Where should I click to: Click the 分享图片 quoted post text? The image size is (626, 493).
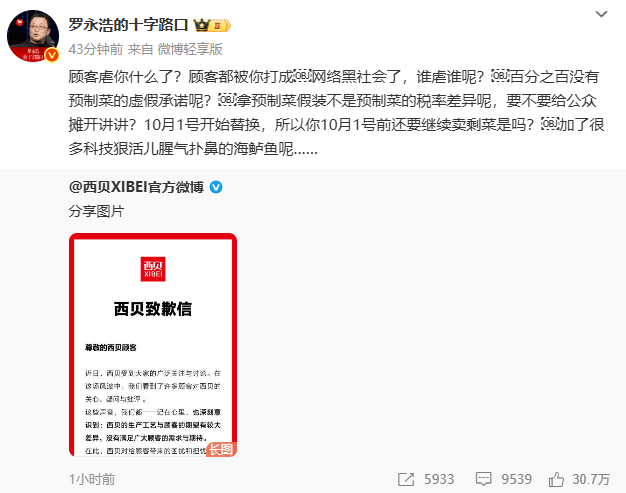96,211
